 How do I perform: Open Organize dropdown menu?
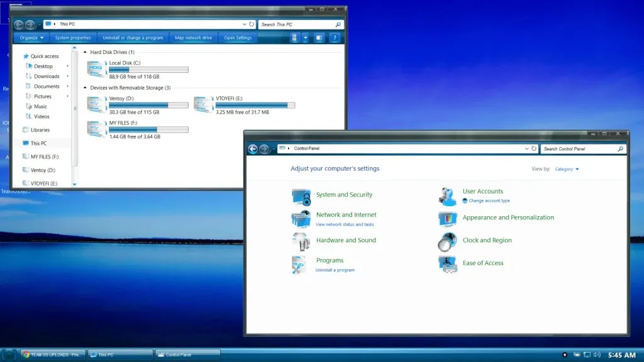pyautogui.click(x=31, y=38)
